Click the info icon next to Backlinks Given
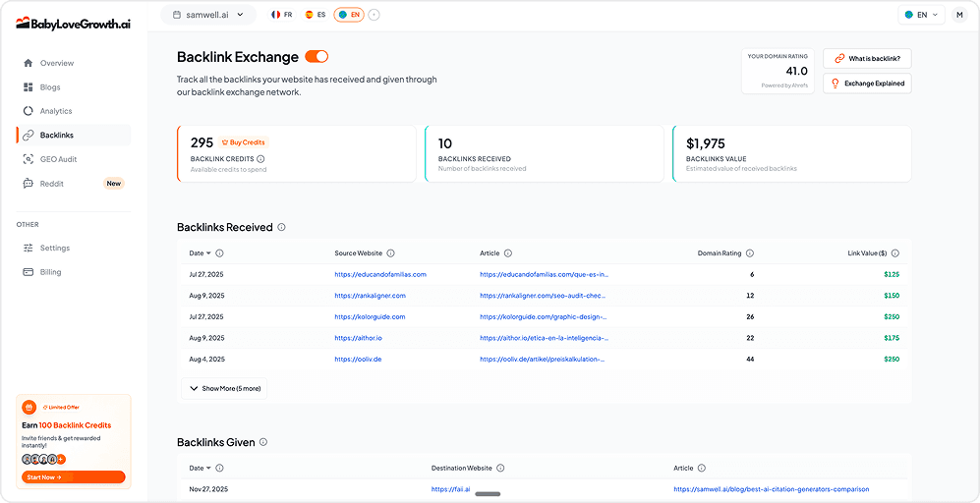 [263, 442]
